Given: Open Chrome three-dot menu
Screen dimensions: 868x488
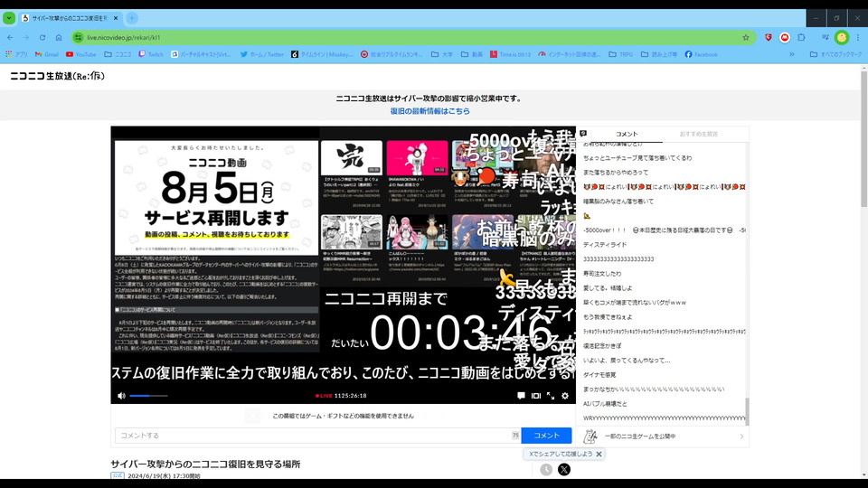Looking at the screenshot, I should point(858,38).
